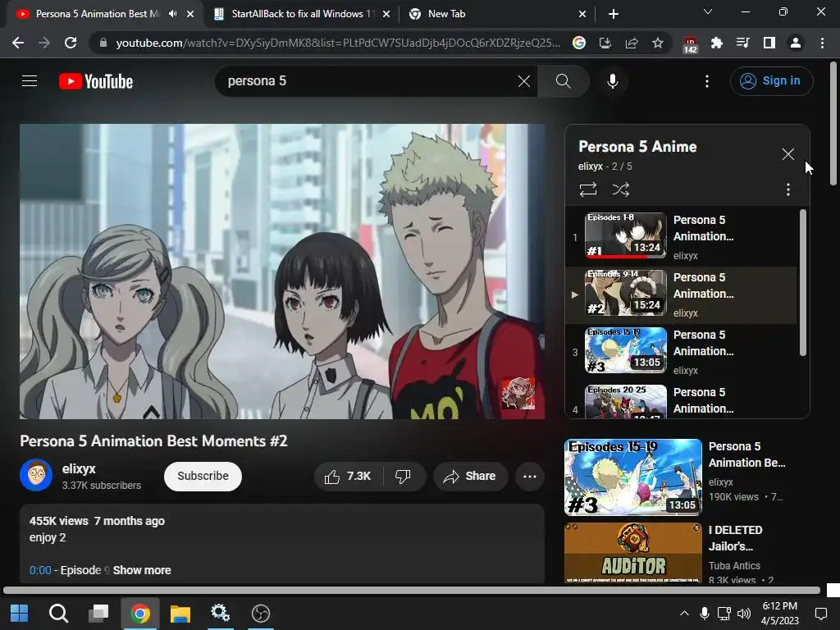The height and width of the screenshot is (630, 840).
Task: Open the extension badge showing 142
Action: pyautogui.click(x=690, y=44)
